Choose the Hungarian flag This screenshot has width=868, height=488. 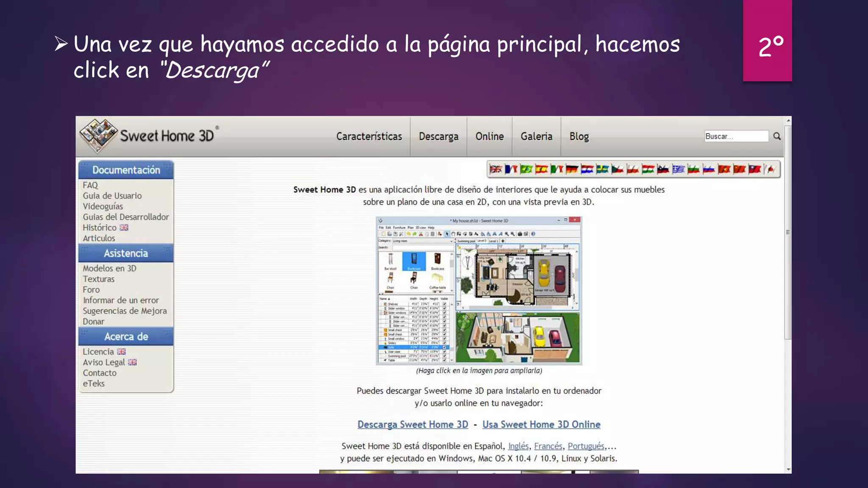point(648,169)
